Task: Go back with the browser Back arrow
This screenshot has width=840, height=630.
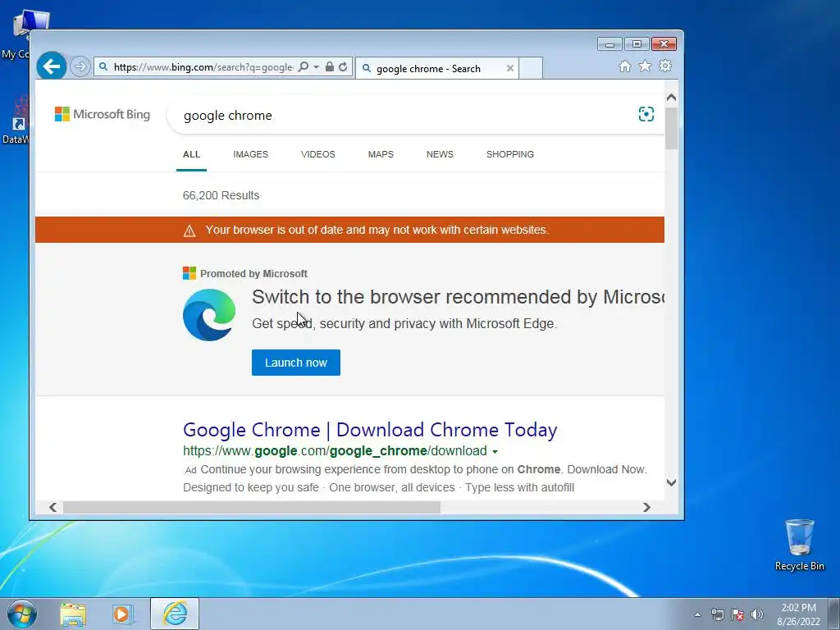Action: (52, 66)
